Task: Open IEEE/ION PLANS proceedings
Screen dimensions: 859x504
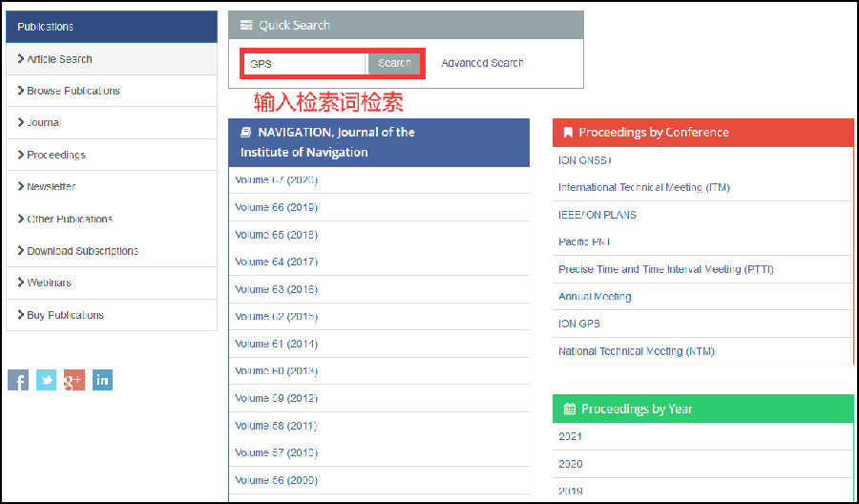Action: 597,215
